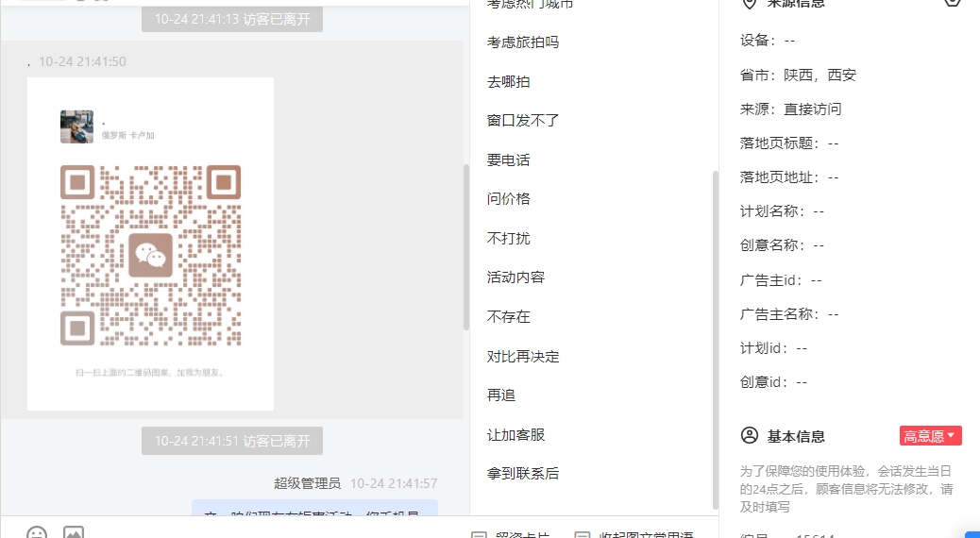Click the 俄罗斯 卡卢加 text on QR card
This screenshot has height=538, width=980.
(128, 135)
